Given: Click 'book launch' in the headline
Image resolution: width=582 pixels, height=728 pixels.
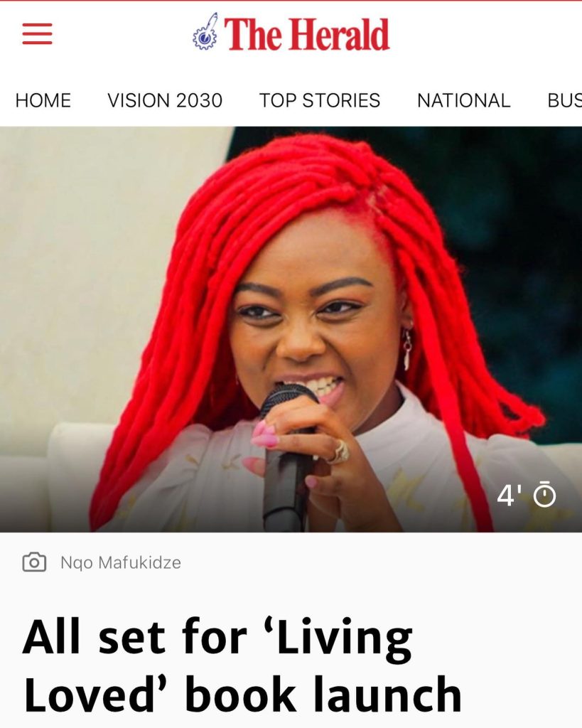Looking at the screenshot, I should (323, 694).
